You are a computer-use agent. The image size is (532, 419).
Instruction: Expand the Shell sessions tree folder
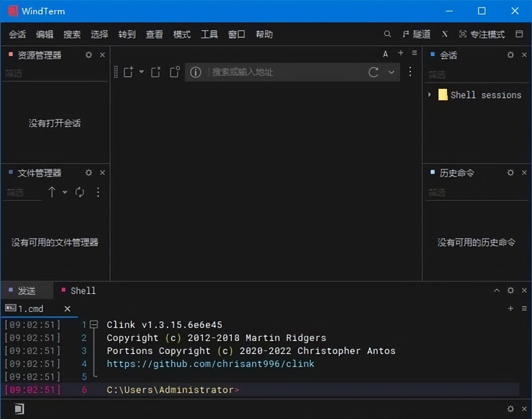pyautogui.click(x=430, y=95)
